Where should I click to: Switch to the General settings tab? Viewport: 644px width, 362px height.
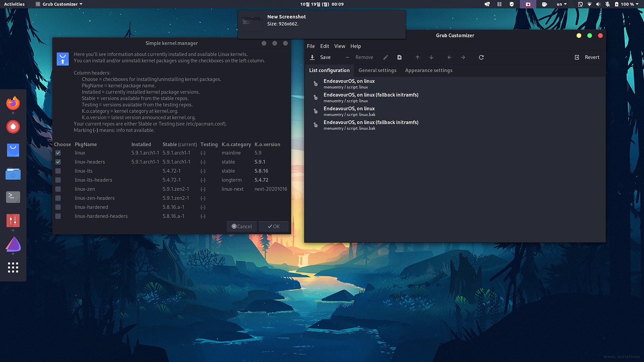point(378,70)
